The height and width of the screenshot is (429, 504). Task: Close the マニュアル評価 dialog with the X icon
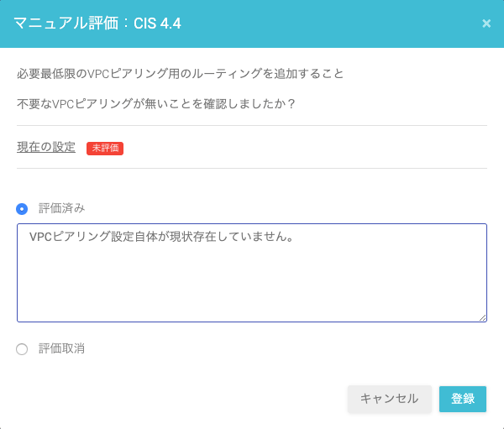pyautogui.click(x=486, y=24)
